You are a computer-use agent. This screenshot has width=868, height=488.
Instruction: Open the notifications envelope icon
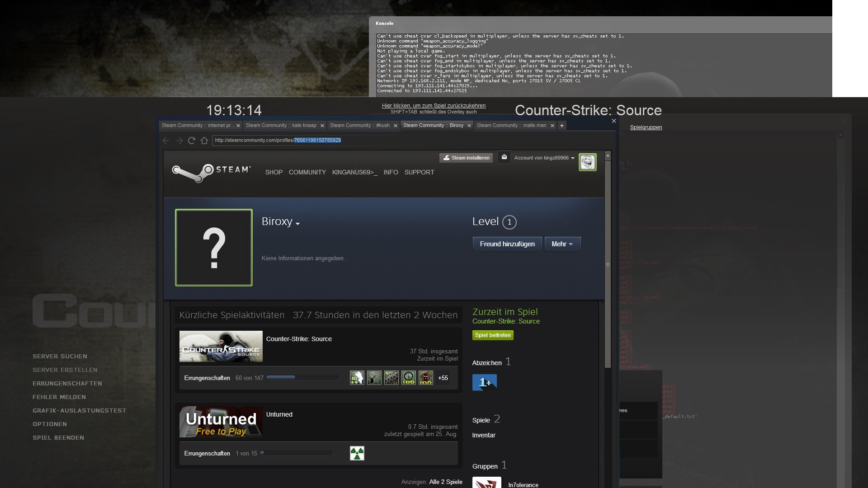click(x=504, y=157)
